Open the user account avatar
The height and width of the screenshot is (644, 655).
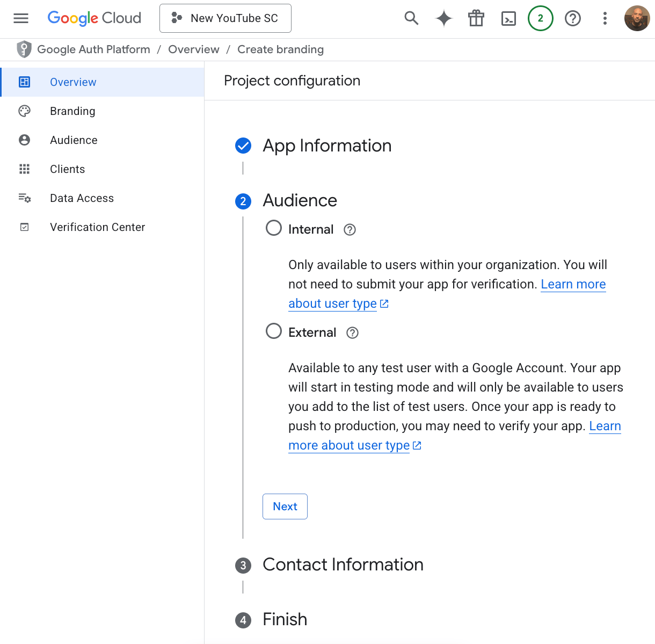click(637, 18)
